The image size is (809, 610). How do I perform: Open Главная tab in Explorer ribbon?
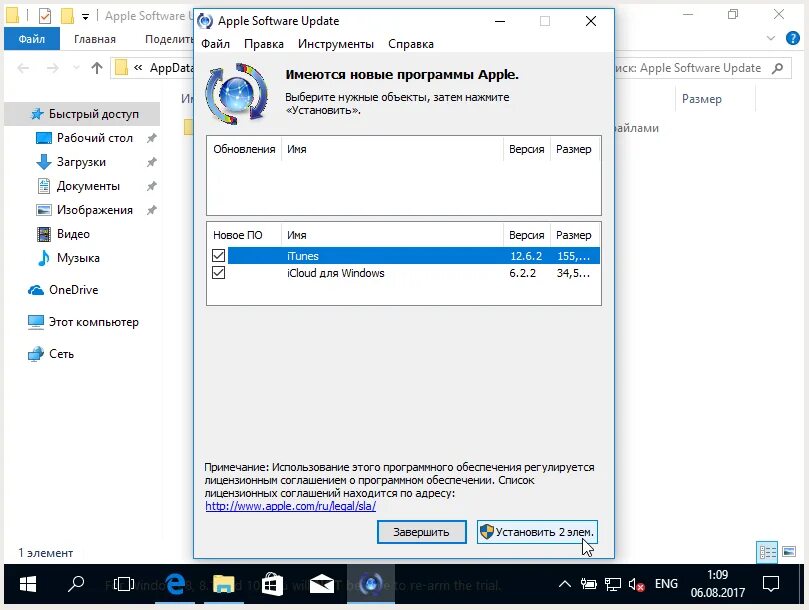point(94,39)
